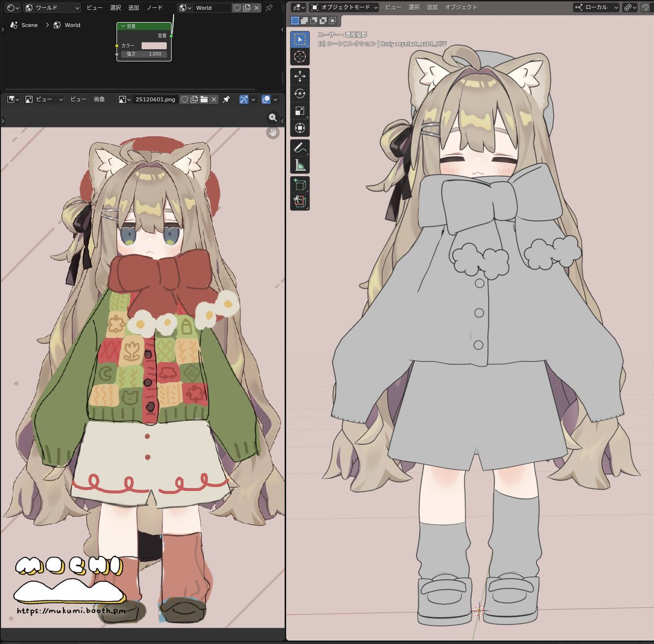Image resolution: width=654 pixels, height=644 pixels.
Task: Select the Cursor tool in 3D viewport
Action: click(300, 57)
